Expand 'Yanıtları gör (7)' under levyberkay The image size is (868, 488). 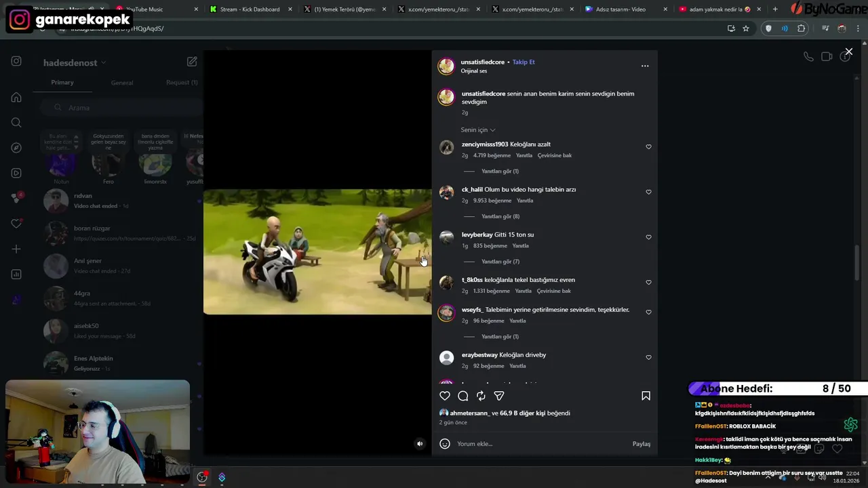500,262
